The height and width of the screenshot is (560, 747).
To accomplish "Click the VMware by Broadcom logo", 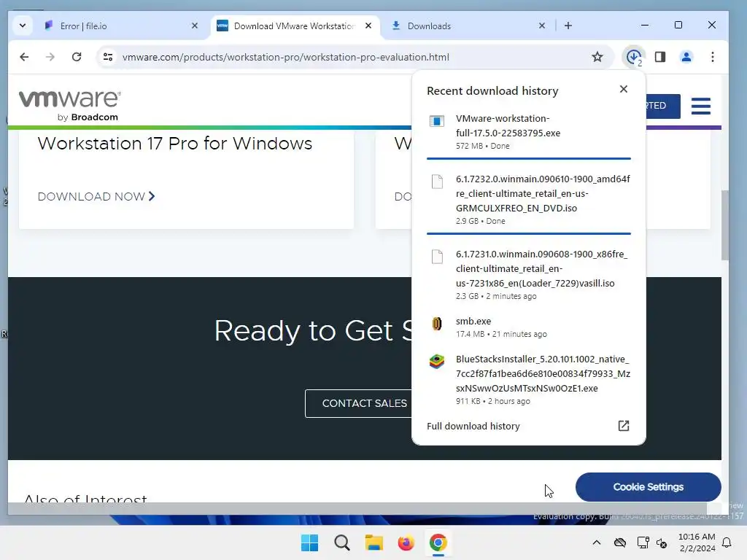I will (x=69, y=105).
